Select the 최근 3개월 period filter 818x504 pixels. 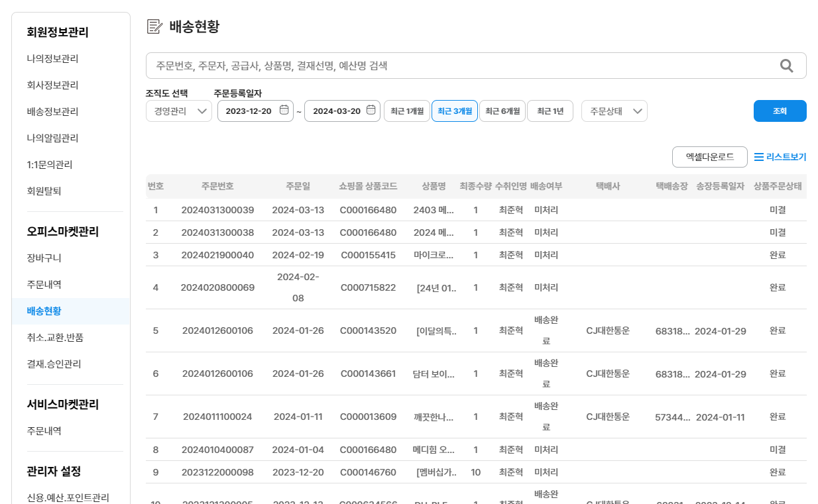[x=454, y=111]
